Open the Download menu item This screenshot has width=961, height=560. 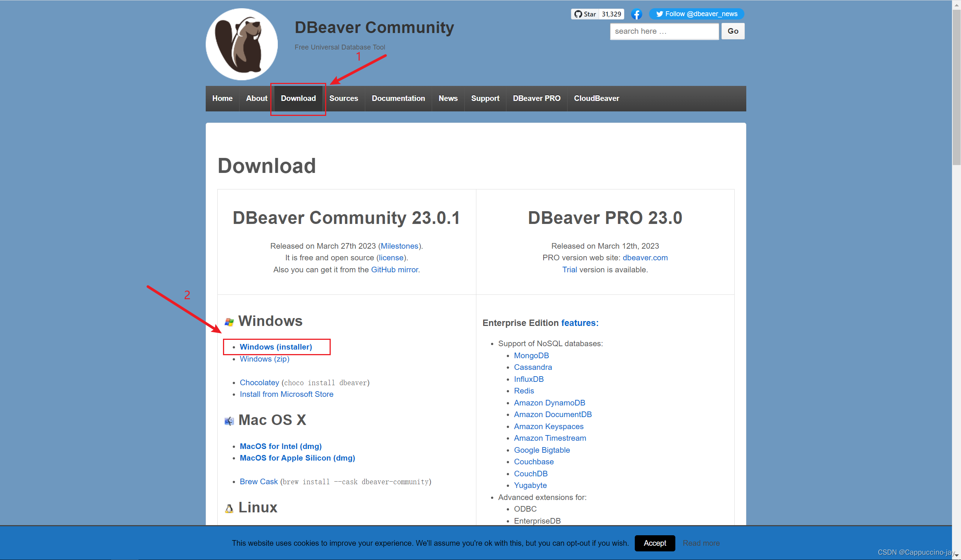point(298,98)
